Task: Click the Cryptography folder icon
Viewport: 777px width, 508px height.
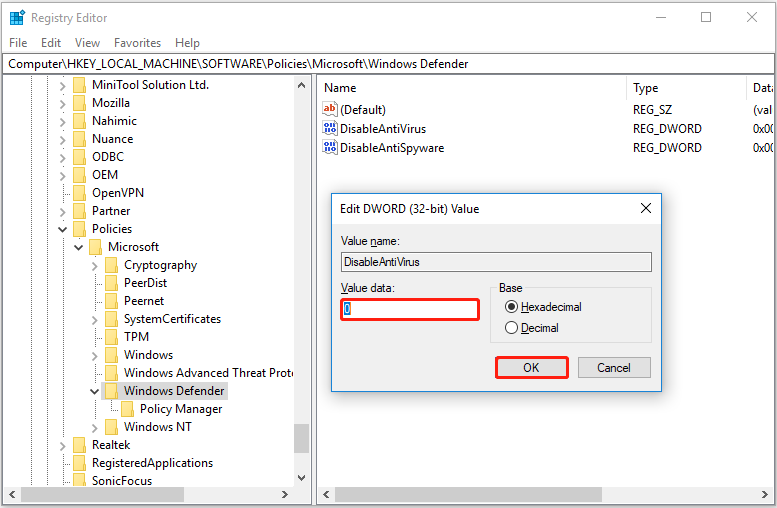Action: [111, 265]
